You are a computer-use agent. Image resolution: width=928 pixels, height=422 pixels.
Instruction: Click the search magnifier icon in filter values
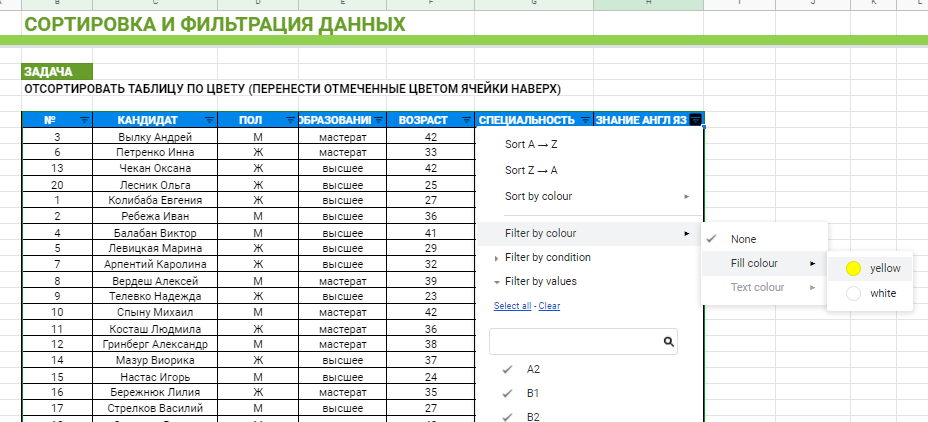coord(668,342)
